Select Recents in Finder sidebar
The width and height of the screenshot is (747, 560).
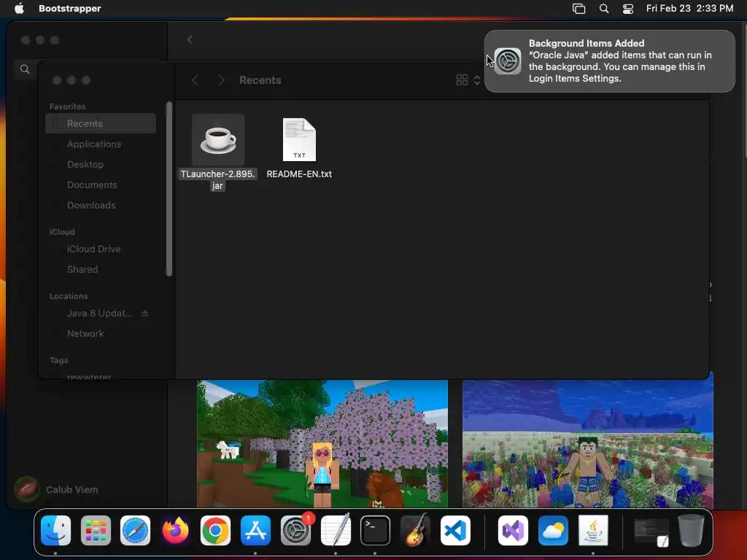tap(101, 123)
